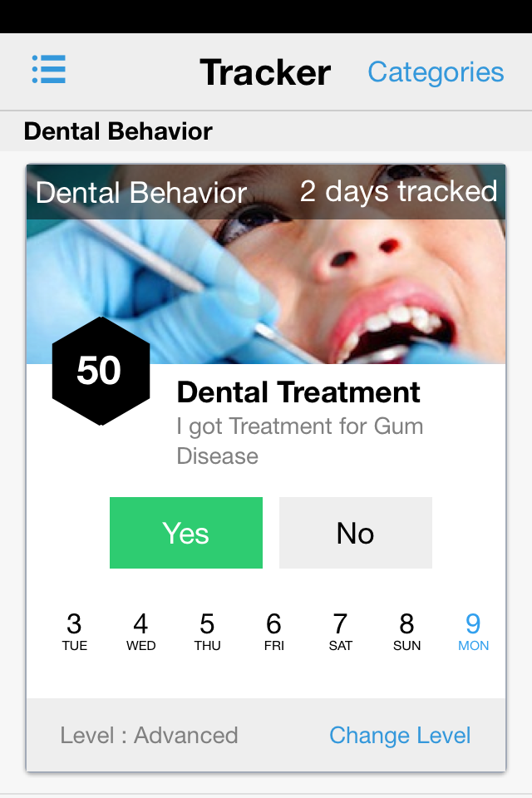Open the Categories link

click(x=436, y=72)
